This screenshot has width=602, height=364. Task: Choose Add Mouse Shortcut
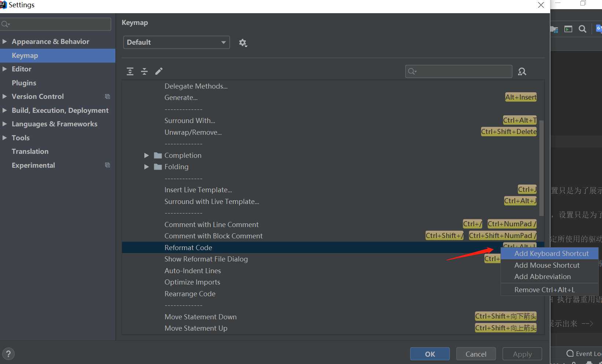point(549,265)
